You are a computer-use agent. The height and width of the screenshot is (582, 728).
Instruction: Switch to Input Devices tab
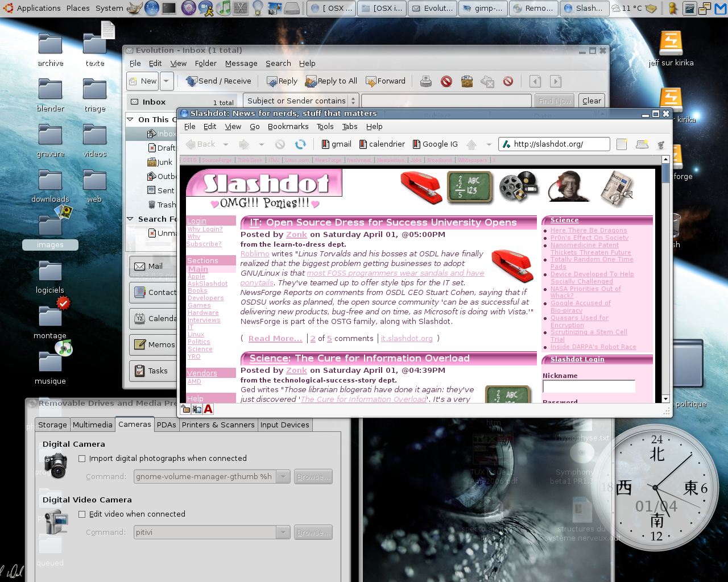tap(284, 425)
